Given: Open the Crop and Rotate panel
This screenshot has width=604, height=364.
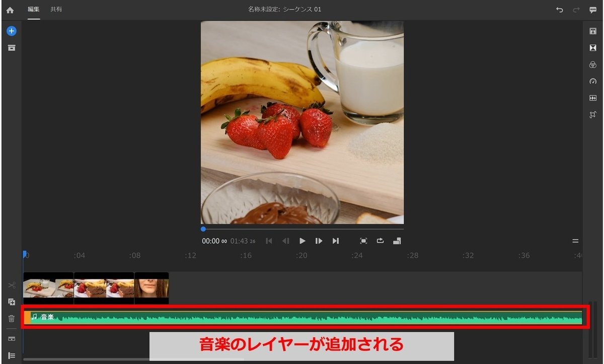Looking at the screenshot, I should coord(592,115).
